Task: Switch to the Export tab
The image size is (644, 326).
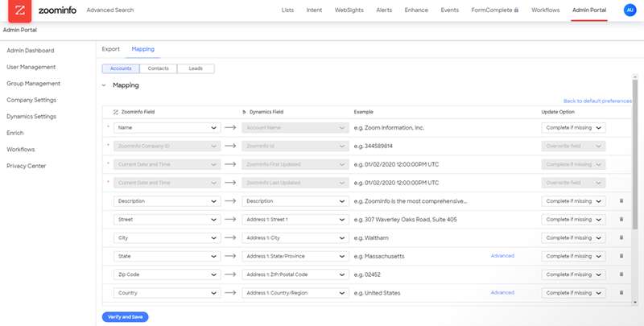Action: tap(111, 49)
